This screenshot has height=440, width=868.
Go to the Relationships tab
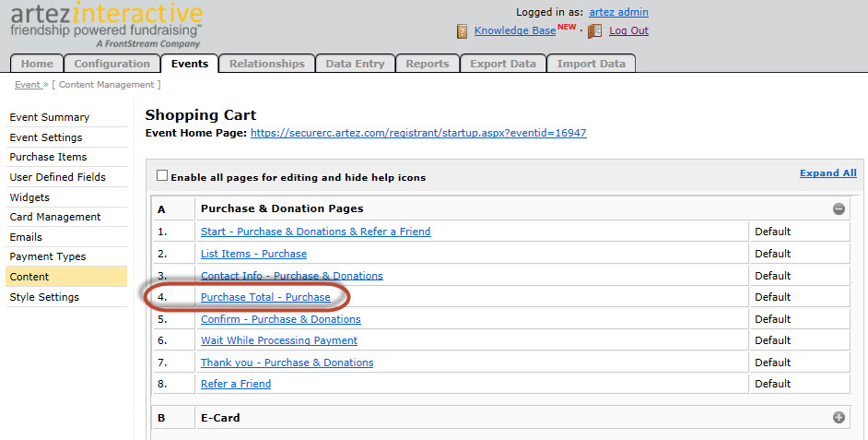click(x=266, y=64)
